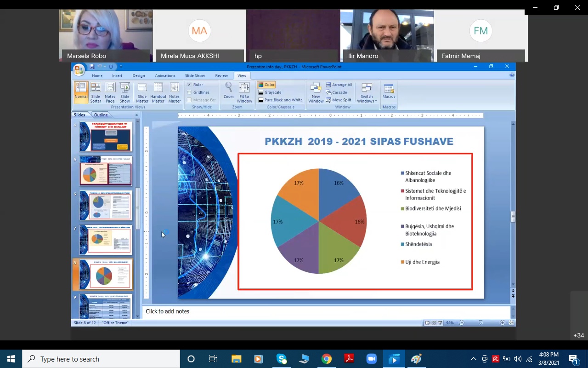Switch to the Outline pane tab
Screen dimensions: 588x368
pyautogui.click(x=101, y=115)
